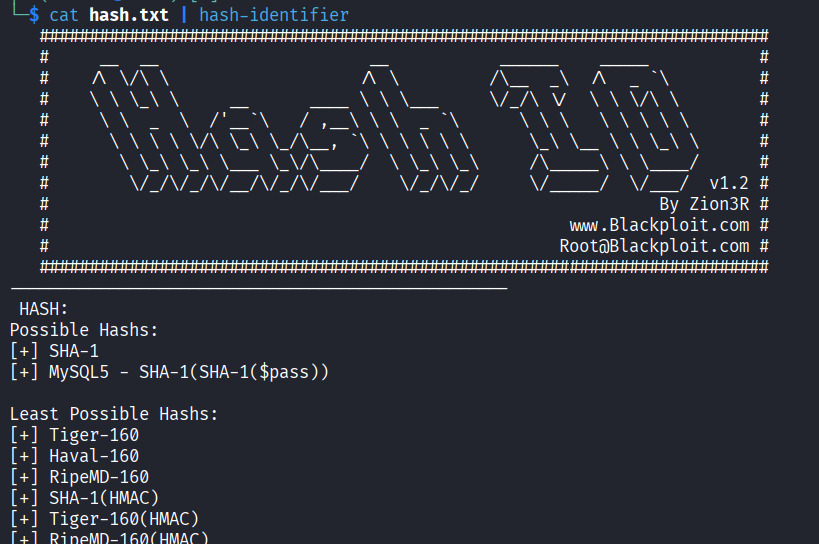Click the v1.2 version label
This screenshot has height=544, width=819.
coord(729,182)
